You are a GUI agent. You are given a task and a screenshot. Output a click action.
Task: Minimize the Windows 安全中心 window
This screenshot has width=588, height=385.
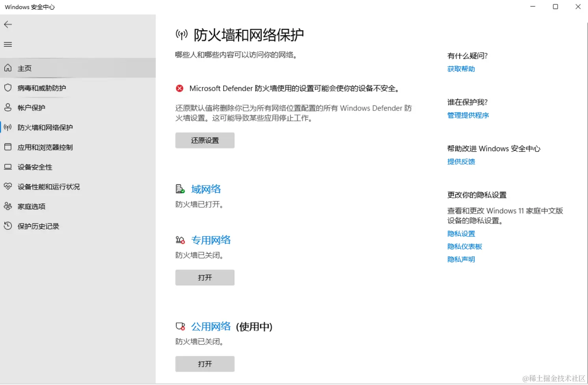(x=533, y=7)
